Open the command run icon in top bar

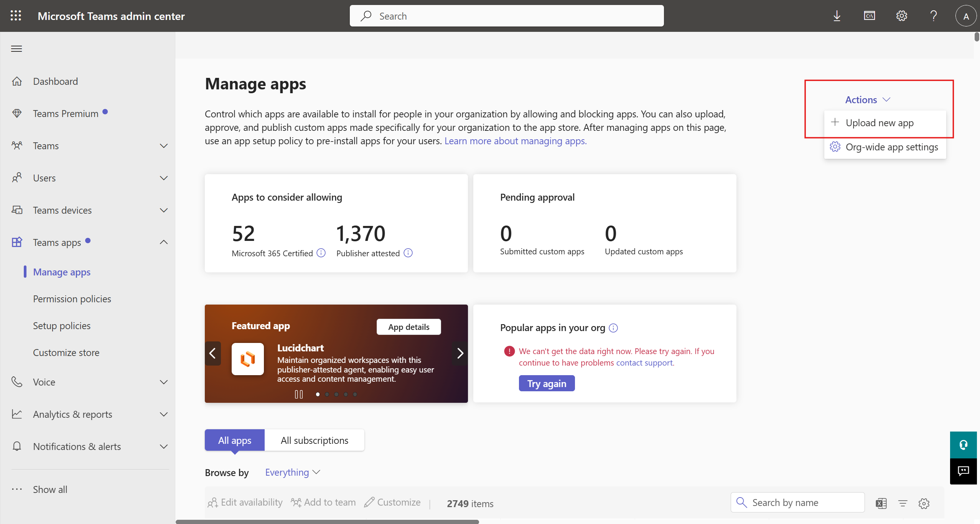[x=869, y=16]
